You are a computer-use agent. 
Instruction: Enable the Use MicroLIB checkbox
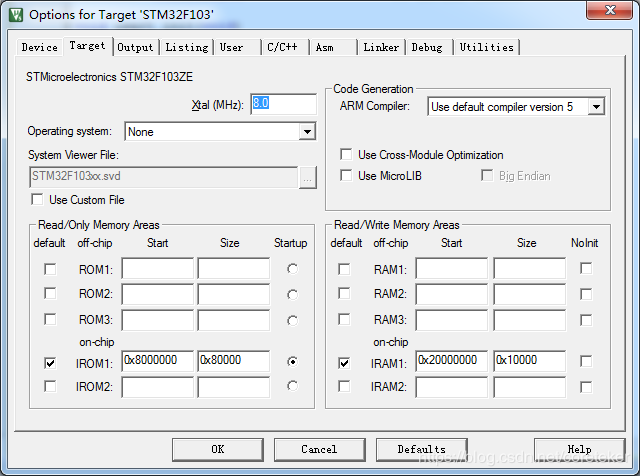(x=346, y=176)
